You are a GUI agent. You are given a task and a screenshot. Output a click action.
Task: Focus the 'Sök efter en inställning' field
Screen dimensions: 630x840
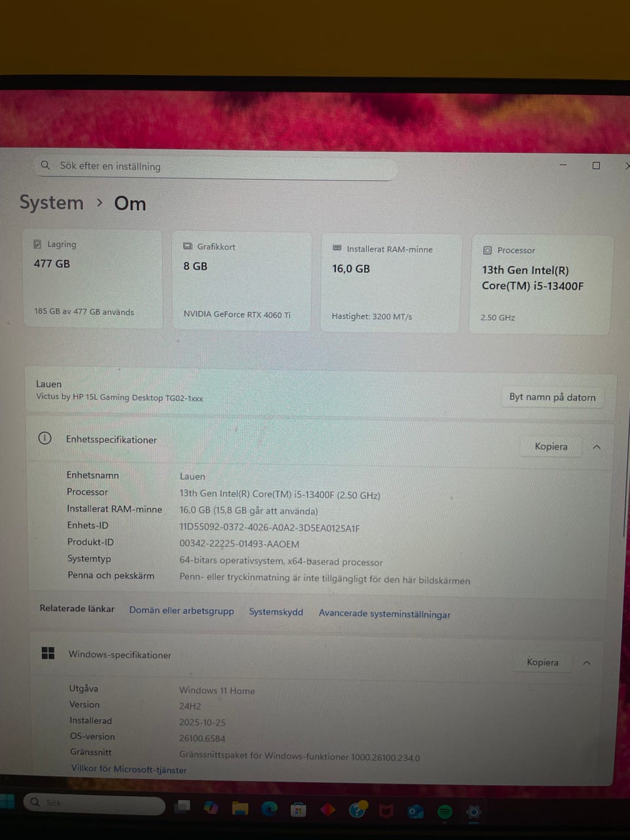pyautogui.click(x=217, y=168)
